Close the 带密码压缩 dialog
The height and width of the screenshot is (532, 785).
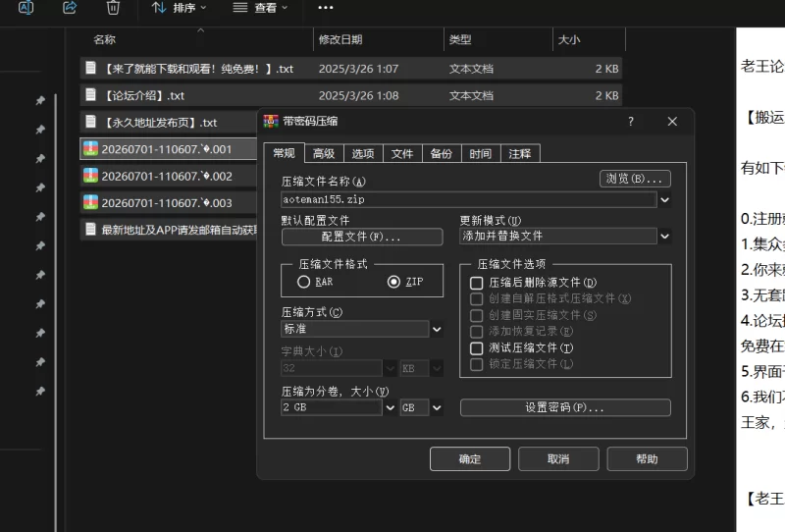(x=672, y=122)
